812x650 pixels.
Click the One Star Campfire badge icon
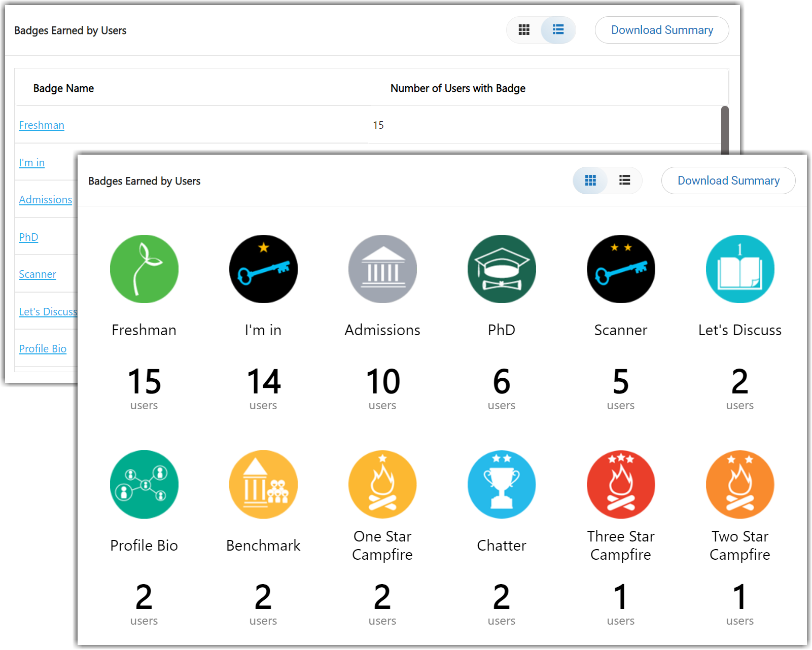(x=382, y=484)
